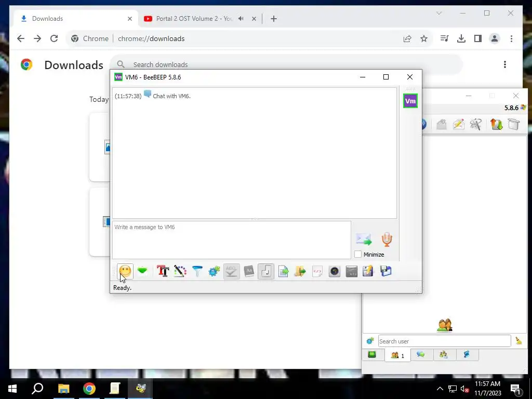Click the BeeBEEP bee taskbar icon
The image size is (532, 399).
coord(140,389)
